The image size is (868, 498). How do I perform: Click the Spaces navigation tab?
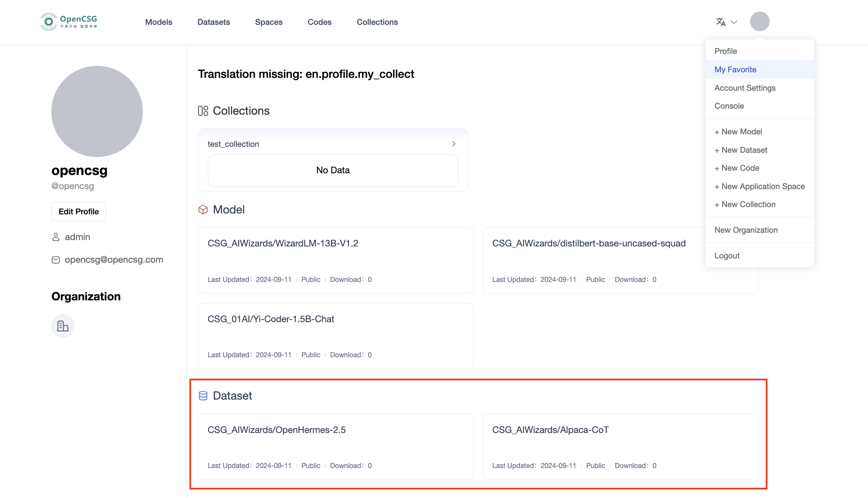269,22
